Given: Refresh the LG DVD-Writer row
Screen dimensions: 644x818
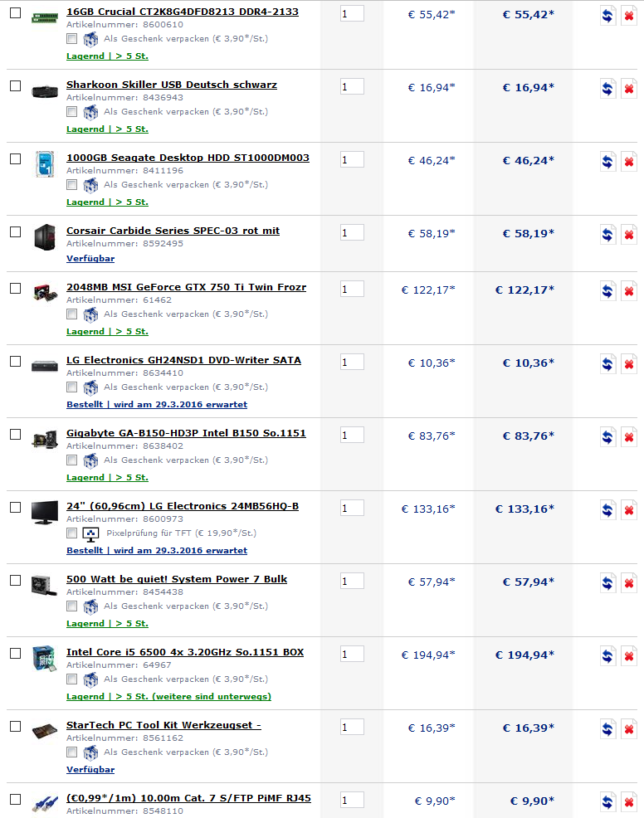Looking at the screenshot, I should tap(607, 365).
